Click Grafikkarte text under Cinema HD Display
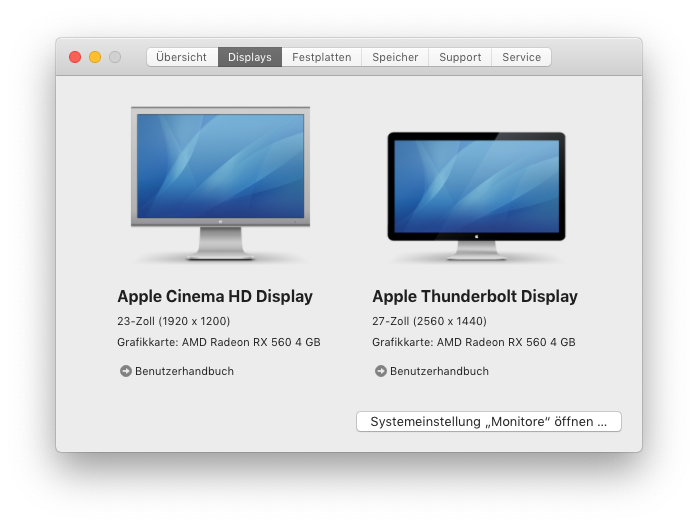 219,342
